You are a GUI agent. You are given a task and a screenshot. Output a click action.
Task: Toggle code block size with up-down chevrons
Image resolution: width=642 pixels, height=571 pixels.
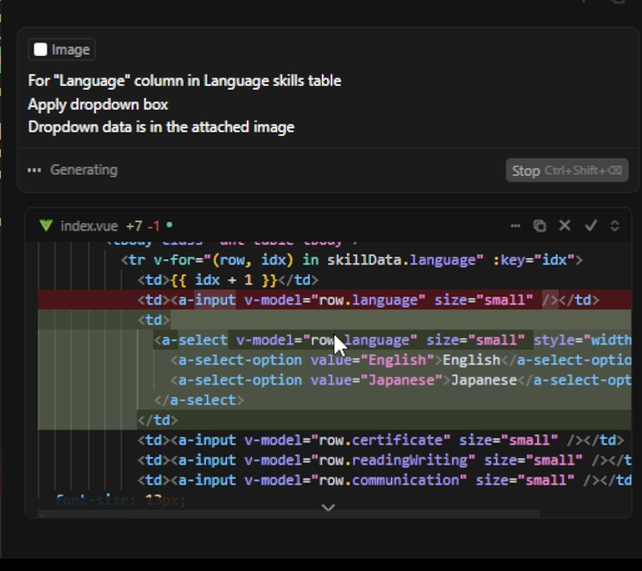coord(615,226)
